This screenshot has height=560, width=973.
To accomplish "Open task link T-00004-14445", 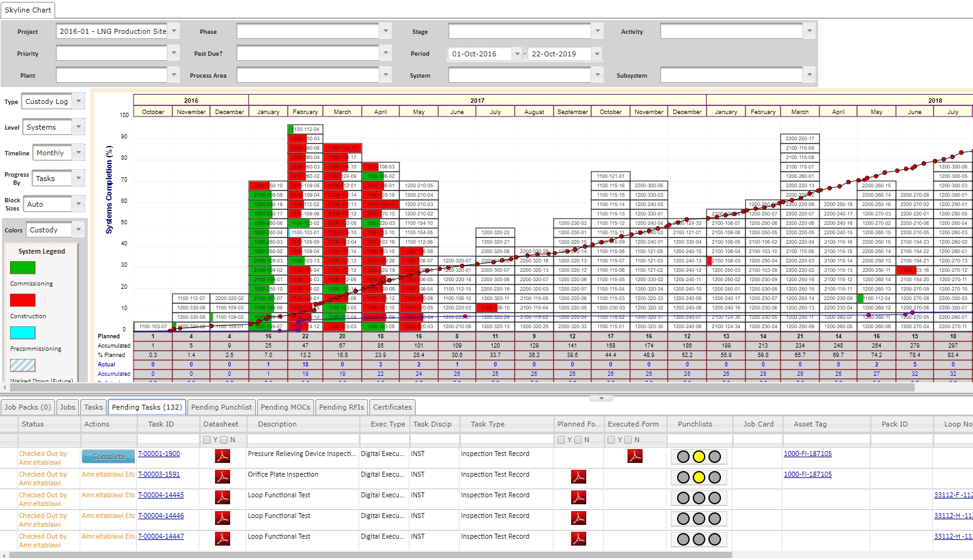I will [161, 495].
